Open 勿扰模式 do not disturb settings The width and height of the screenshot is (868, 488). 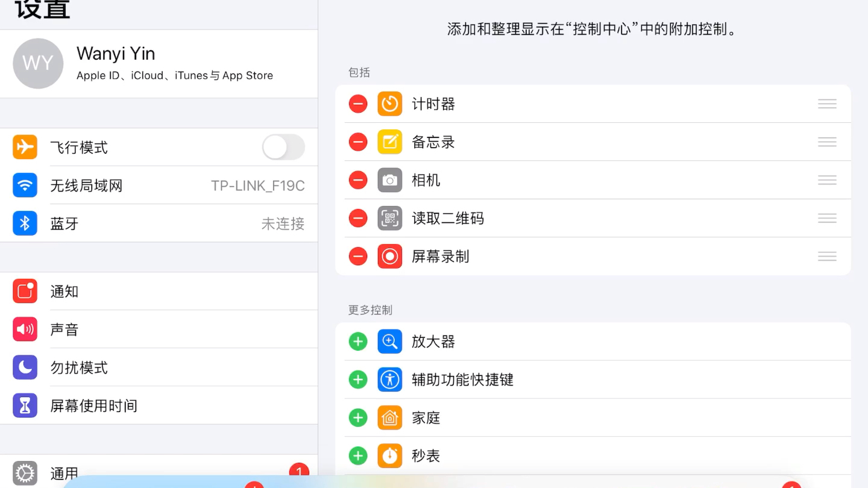coord(159,368)
